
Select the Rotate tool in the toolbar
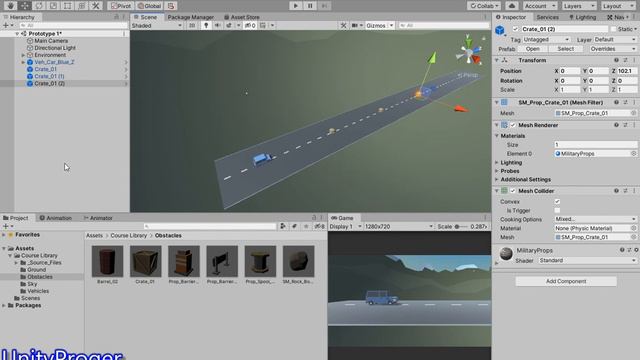point(39,6)
